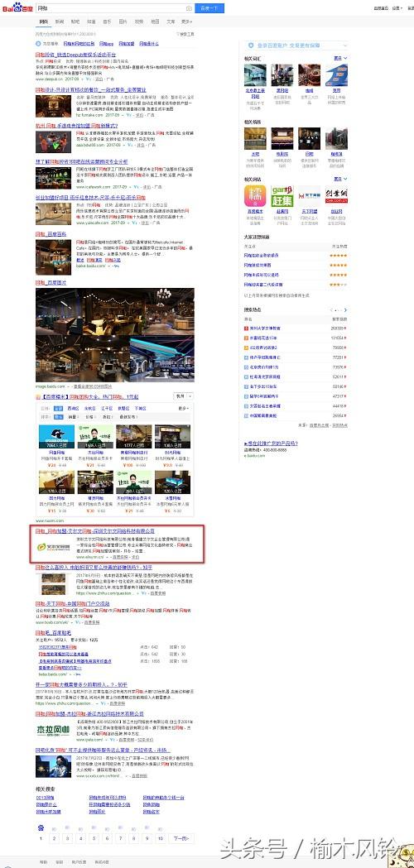Viewport: 414px width, 868px height.
Task: Switch to the 贴吧 tab
Action: pos(75,22)
